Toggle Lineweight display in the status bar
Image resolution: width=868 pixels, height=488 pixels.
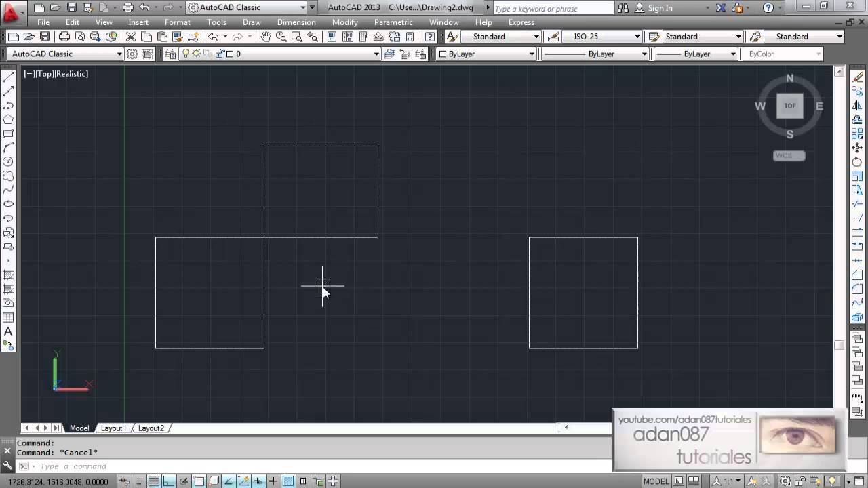click(273, 481)
